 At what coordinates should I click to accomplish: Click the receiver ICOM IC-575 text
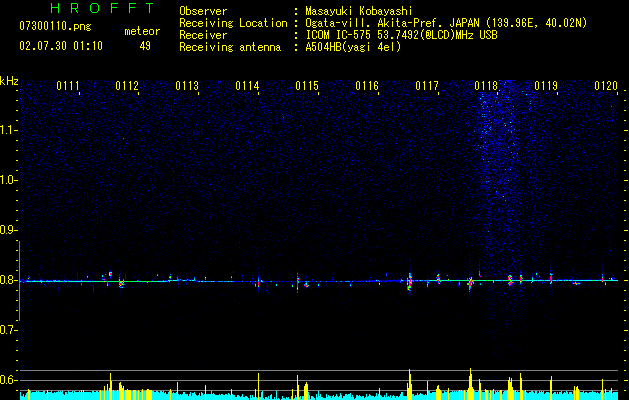click(x=401, y=35)
